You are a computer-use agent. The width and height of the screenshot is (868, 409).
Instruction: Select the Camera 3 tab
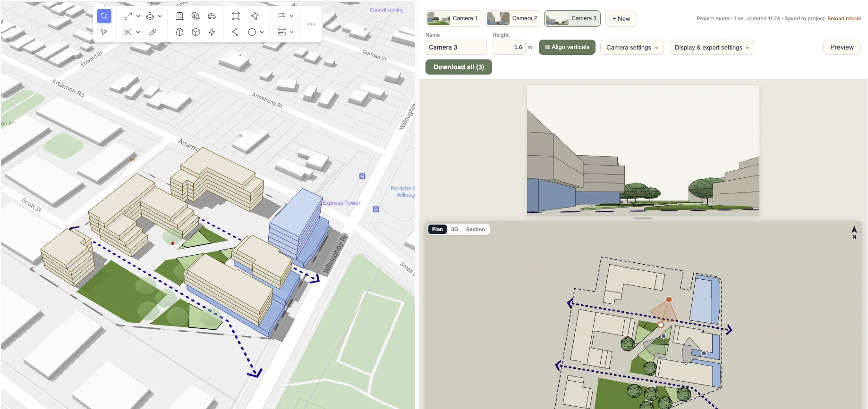(572, 18)
